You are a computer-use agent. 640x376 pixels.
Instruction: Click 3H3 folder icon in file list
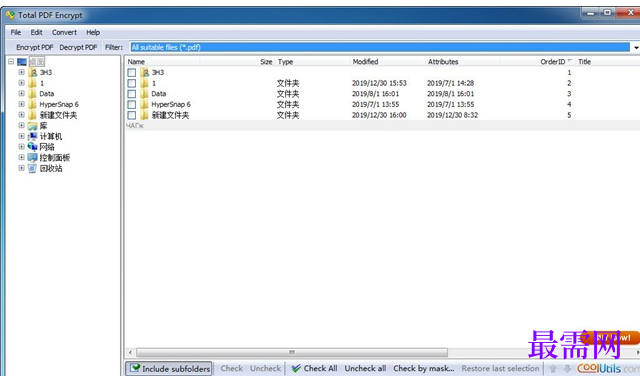(144, 73)
